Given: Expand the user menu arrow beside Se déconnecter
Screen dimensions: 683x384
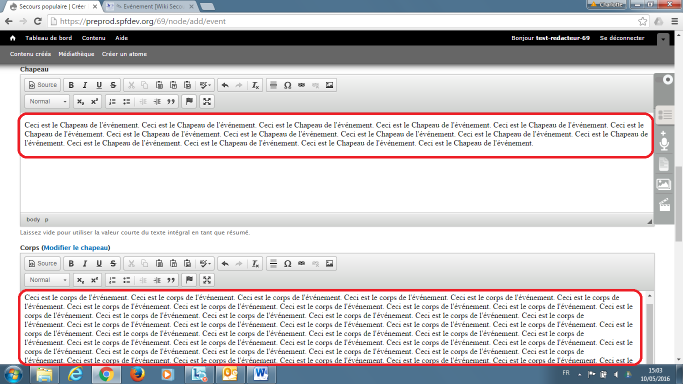Looking at the screenshot, I should (663, 39).
